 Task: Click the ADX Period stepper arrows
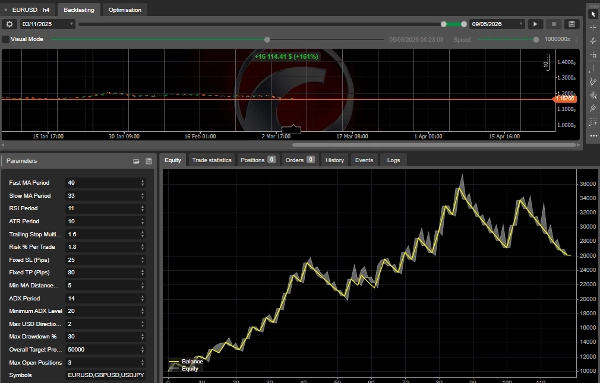(142, 298)
